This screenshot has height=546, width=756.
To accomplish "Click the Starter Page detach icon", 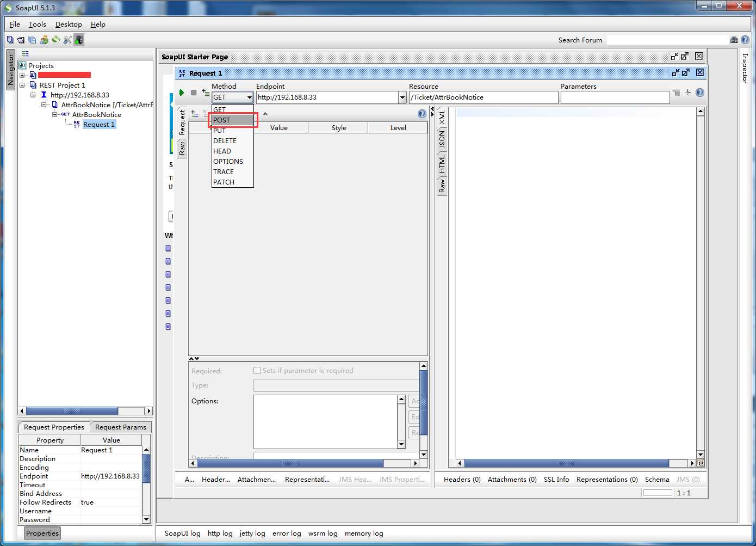I will tap(674, 56).
